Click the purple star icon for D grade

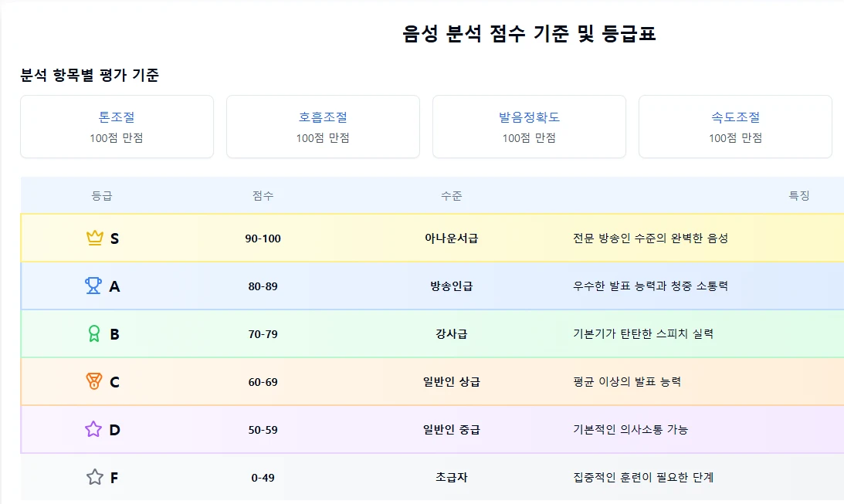[93, 429]
